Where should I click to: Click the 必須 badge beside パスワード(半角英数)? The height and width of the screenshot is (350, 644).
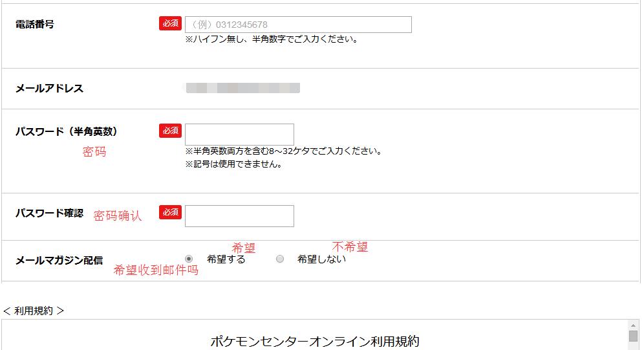[170, 131]
